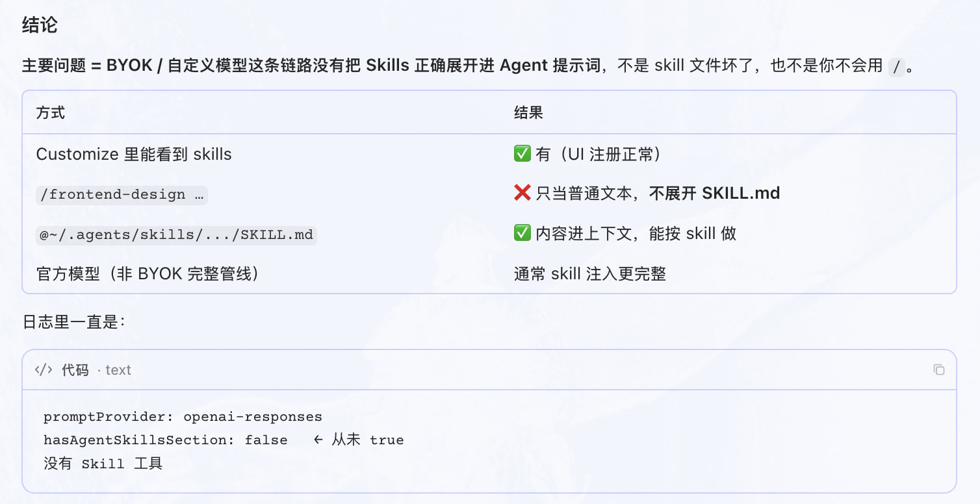The image size is (980, 504).
Task: Click the </> code icon beside 代码
Action: [44, 370]
